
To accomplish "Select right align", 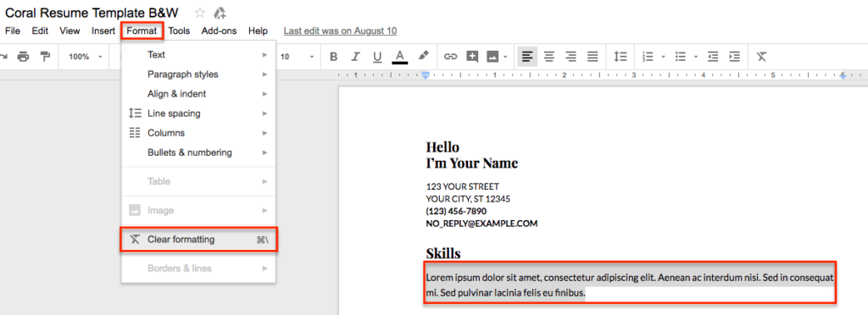I will click(x=570, y=57).
